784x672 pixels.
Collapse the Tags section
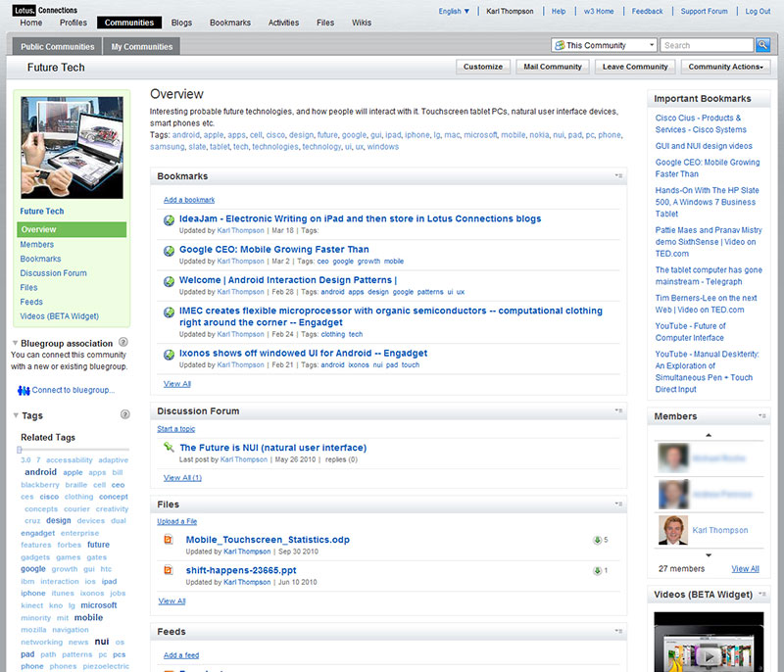pyautogui.click(x=16, y=415)
